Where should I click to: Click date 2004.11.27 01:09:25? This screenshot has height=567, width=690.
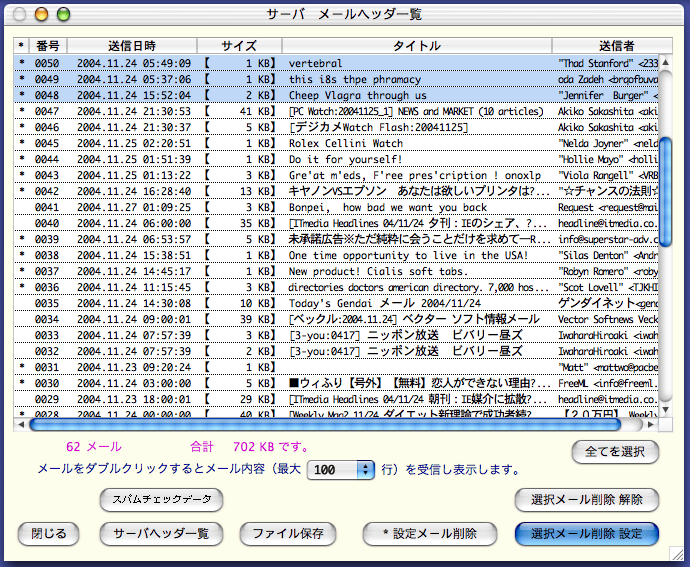tap(134, 207)
